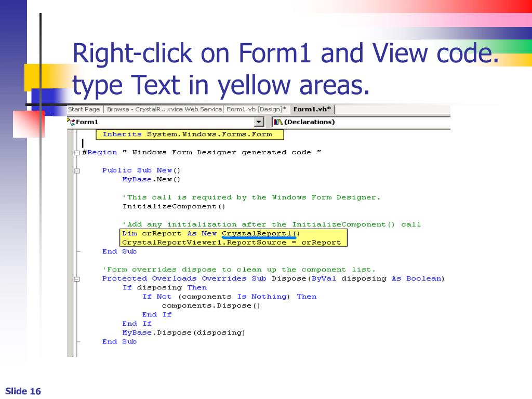This screenshot has height=399, width=532.
Task: Click the Slide 16 label
Action: coord(23,391)
